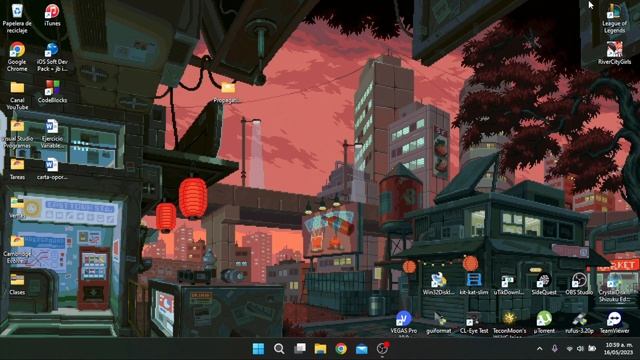
Task: Open the VEGAS Pro shortcut
Action: coord(403,323)
